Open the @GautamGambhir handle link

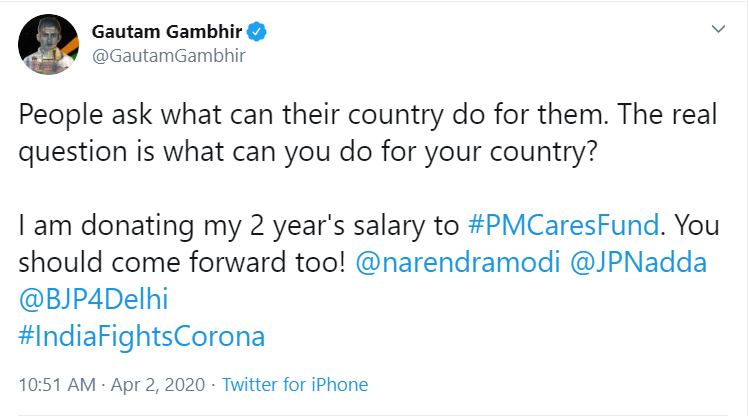[168, 56]
